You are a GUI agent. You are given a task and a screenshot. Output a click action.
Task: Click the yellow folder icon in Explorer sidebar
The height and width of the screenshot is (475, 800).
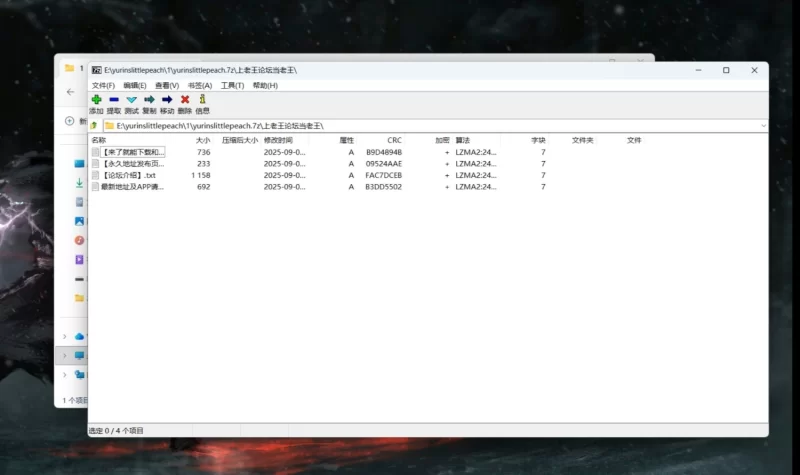tap(80, 297)
